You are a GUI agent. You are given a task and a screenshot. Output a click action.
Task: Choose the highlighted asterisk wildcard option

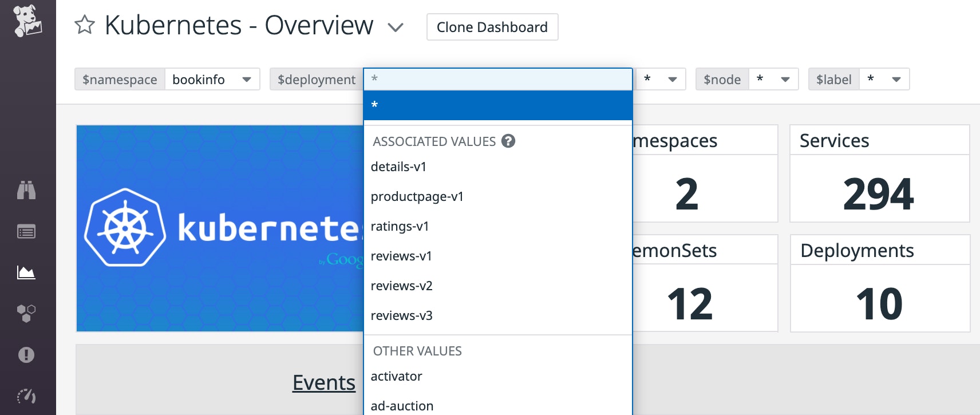click(498, 105)
